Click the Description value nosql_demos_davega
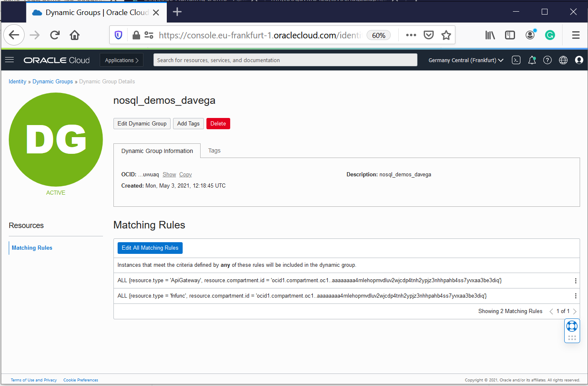This screenshot has height=386, width=588. coord(405,174)
